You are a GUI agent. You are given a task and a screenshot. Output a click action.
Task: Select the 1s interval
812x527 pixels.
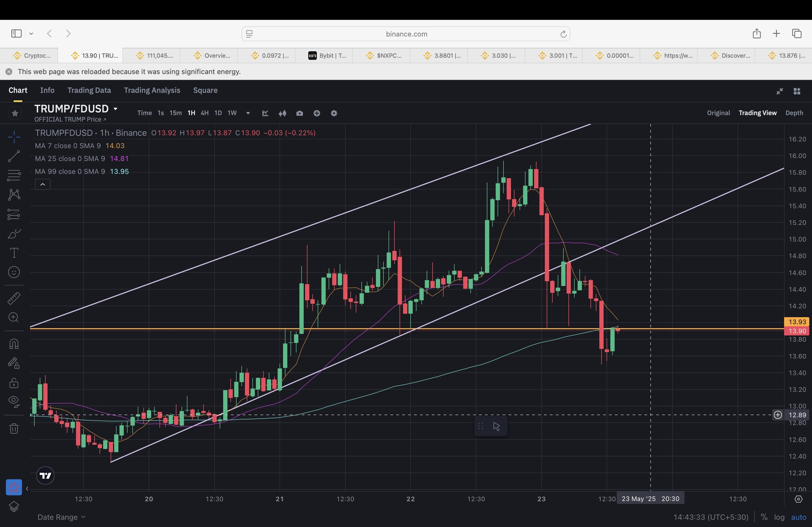point(161,113)
